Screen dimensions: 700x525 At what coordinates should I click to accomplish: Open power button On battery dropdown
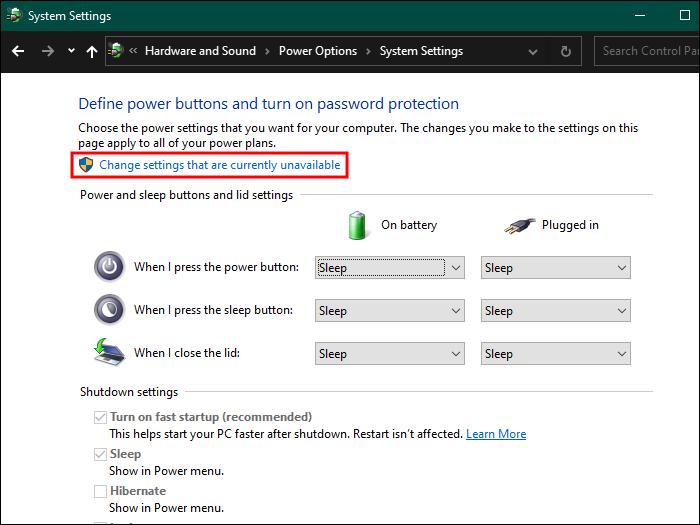click(x=390, y=267)
